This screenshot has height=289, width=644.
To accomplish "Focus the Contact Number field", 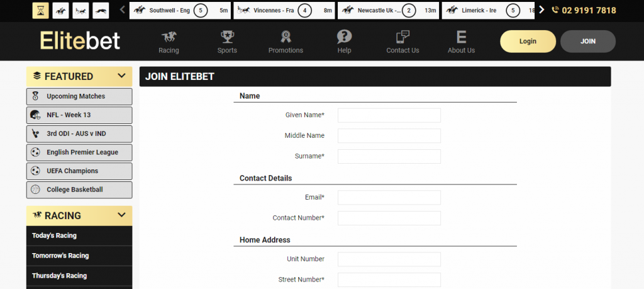I will click(389, 218).
